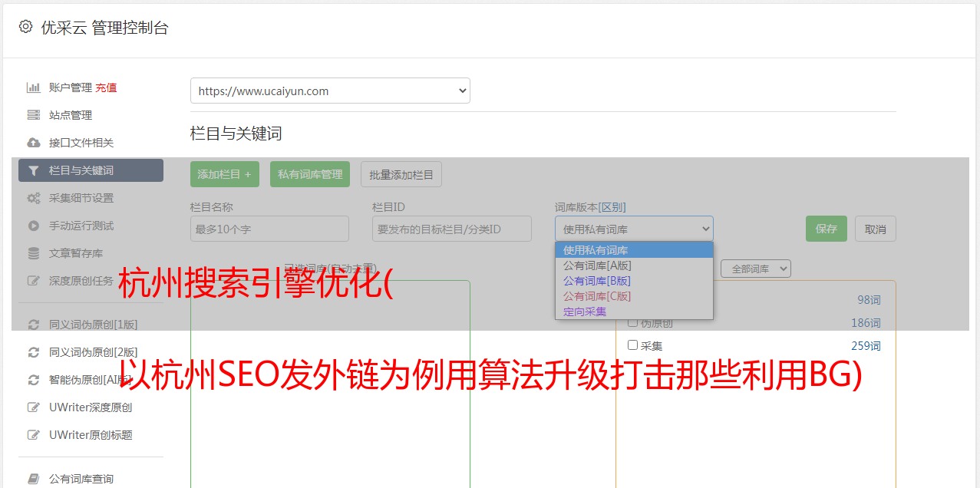
Task: Choose 公有词库[A版] option
Action: (x=634, y=265)
